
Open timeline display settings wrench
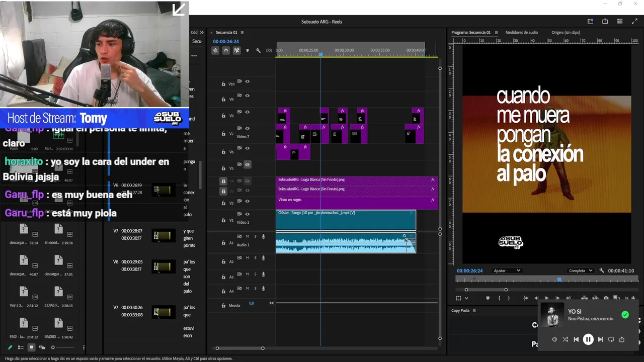[x=258, y=50]
